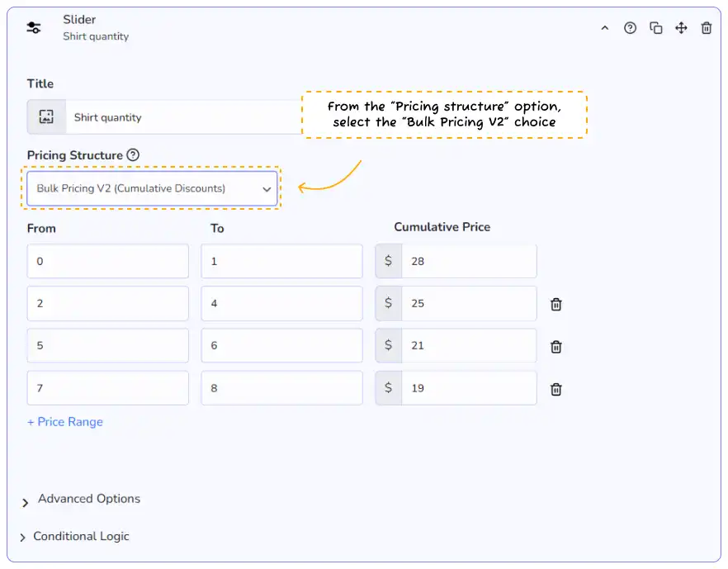Click the To field containing 8
728x569 pixels.
point(281,388)
